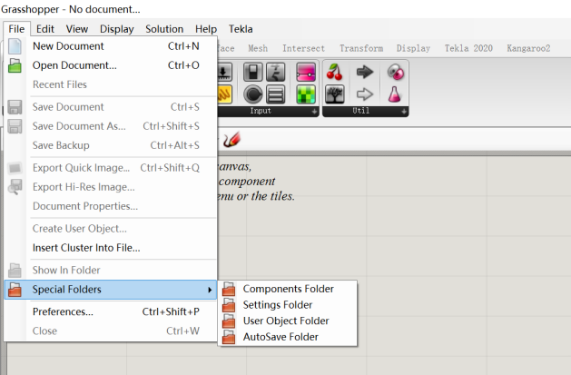This screenshot has width=571, height=375.
Task: Select the Boolean Toggle switch icon
Action: [253, 72]
